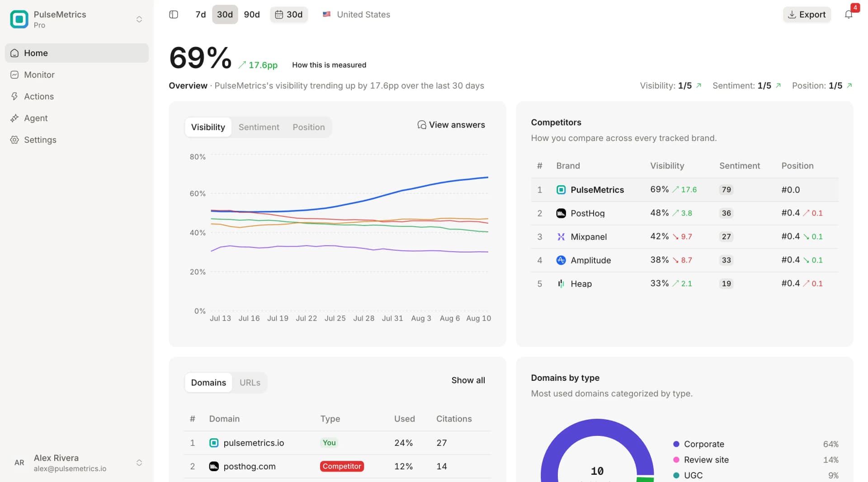Open the United States country selector
This screenshot has width=868, height=482.
pyautogui.click(x=356, y=14)
